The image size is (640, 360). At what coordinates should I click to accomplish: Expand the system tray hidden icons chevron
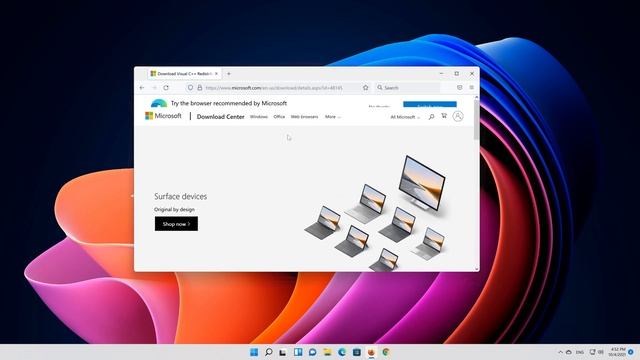(560, 352)
